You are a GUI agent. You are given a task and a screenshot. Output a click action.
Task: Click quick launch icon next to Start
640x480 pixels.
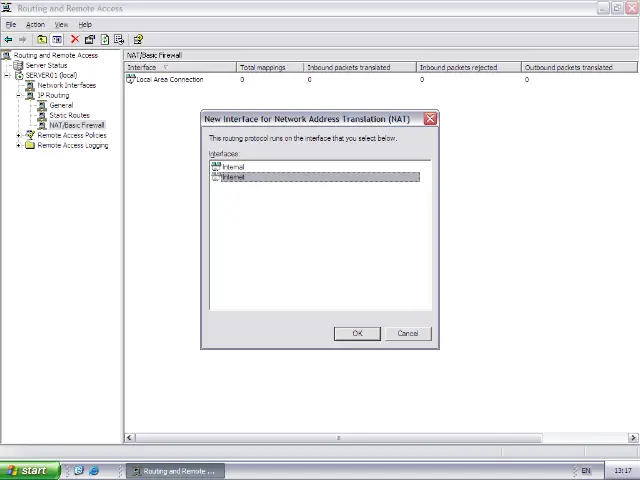tap(78, 471)
